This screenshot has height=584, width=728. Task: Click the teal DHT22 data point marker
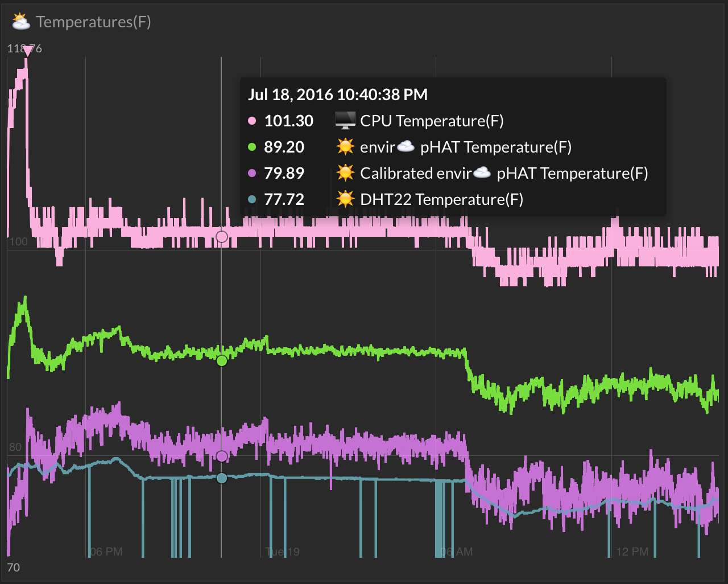click(222, 478)
